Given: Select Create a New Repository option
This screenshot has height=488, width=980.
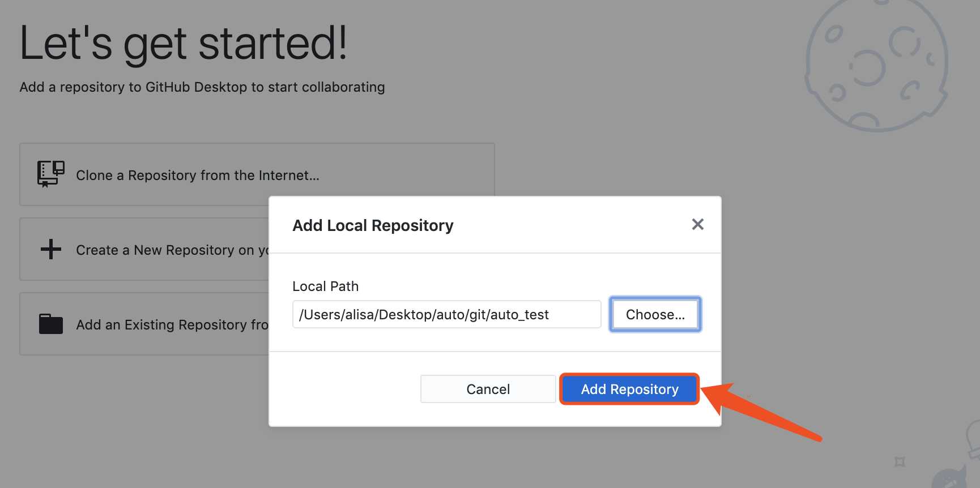Looking at the screenshot, I should point(144,249).
